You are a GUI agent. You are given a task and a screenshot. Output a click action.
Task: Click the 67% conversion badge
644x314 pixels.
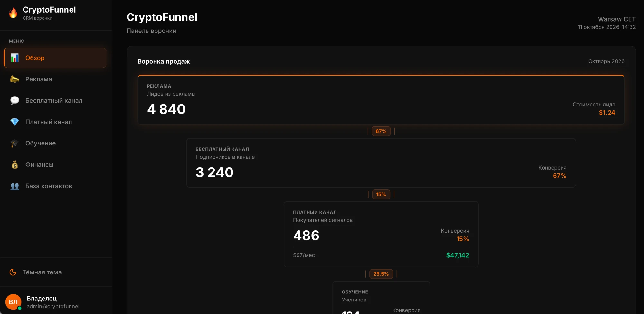click(381, 131)
